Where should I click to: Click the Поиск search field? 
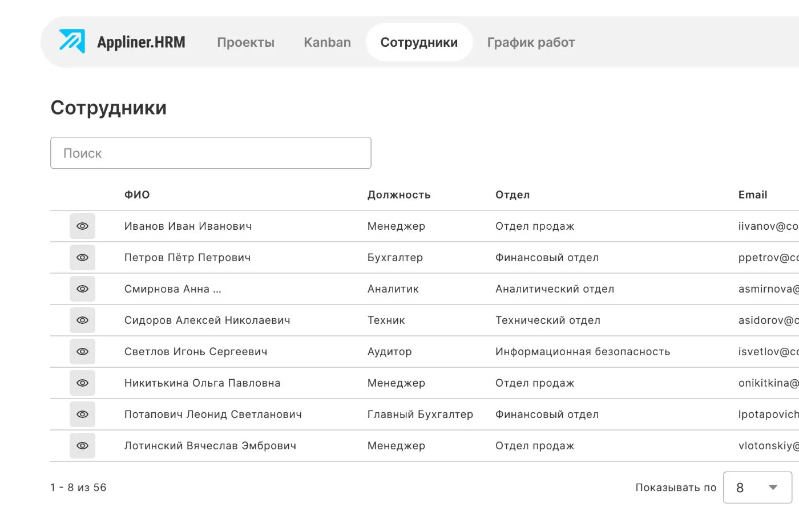coord(211,153)
